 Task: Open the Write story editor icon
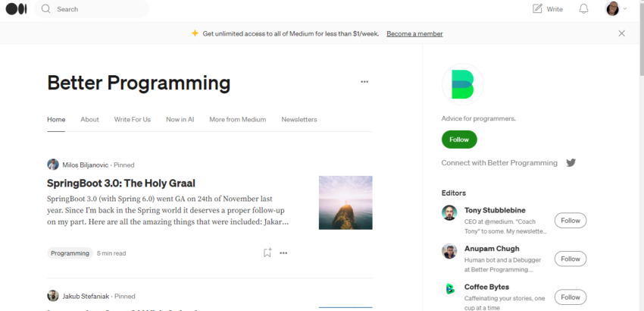click(x=538, y=9)
